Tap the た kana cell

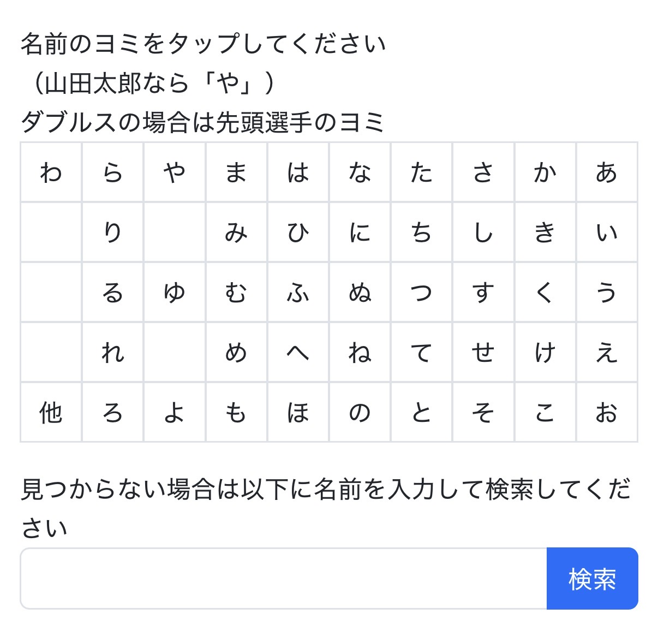421,172
